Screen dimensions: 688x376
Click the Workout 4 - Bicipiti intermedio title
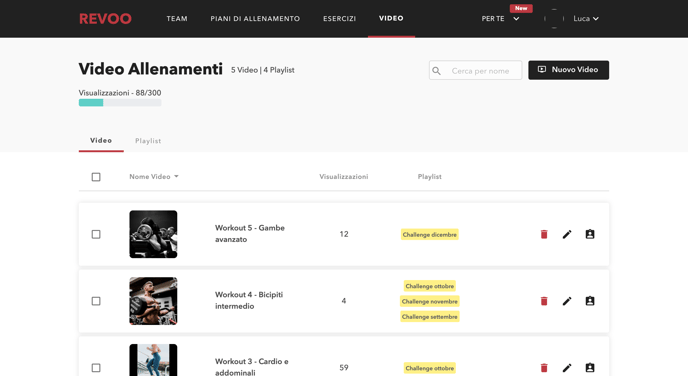[249, 300]
